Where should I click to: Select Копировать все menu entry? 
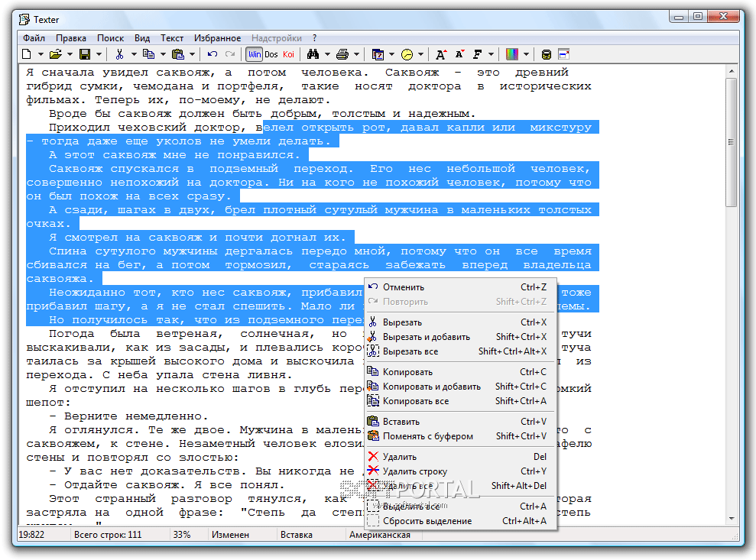pos(460,401)
